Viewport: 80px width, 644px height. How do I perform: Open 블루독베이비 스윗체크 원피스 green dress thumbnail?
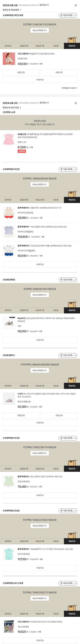click(x=9, y=481)
